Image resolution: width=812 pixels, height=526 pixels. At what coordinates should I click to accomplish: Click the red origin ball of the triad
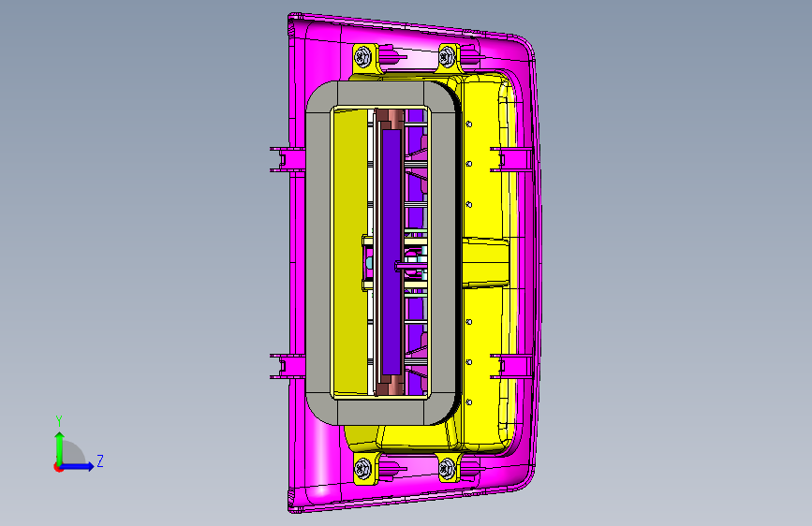[58, 467]
